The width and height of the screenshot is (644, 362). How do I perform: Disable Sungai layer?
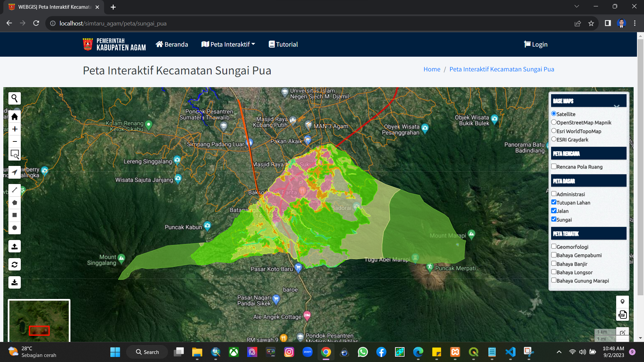(554, 219)
